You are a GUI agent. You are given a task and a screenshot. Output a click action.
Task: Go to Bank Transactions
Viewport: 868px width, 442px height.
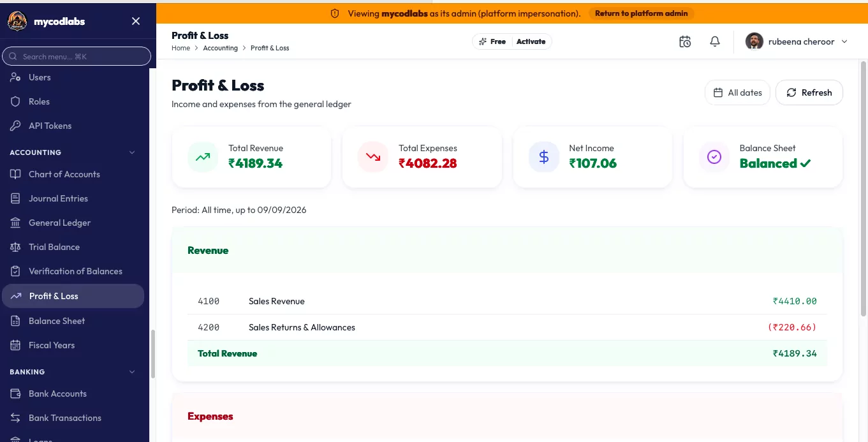[x=65, y=418]
